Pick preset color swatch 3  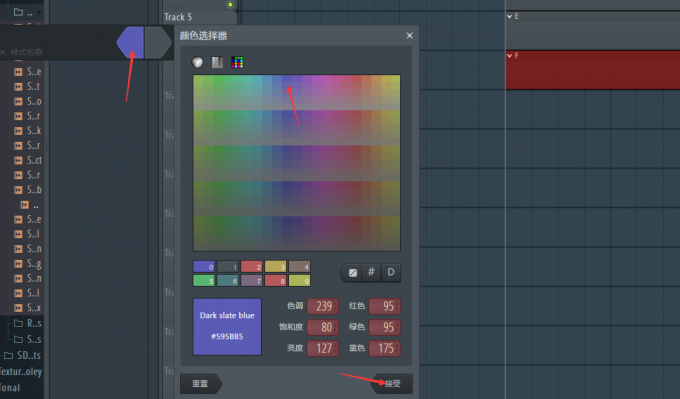pos(275,267)
